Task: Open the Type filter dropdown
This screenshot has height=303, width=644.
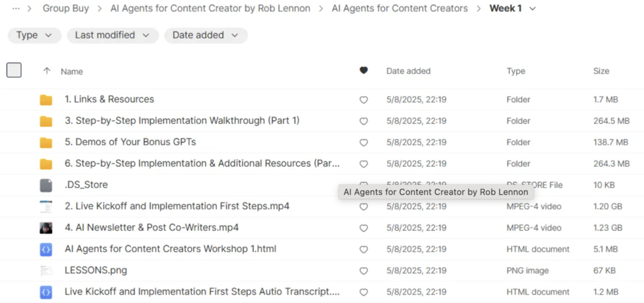Action: (34, 35)
